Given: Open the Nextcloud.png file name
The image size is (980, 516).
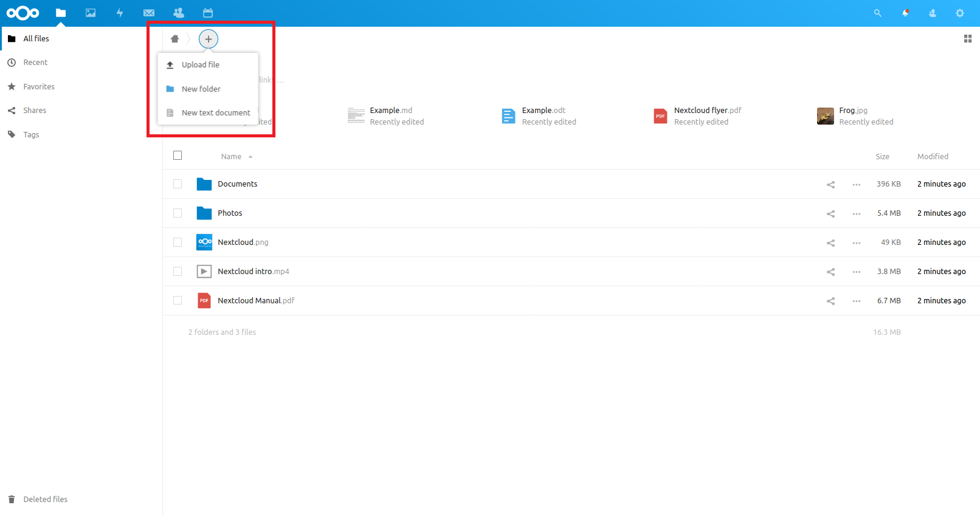Looking at the screenshot, I should 243,243.
